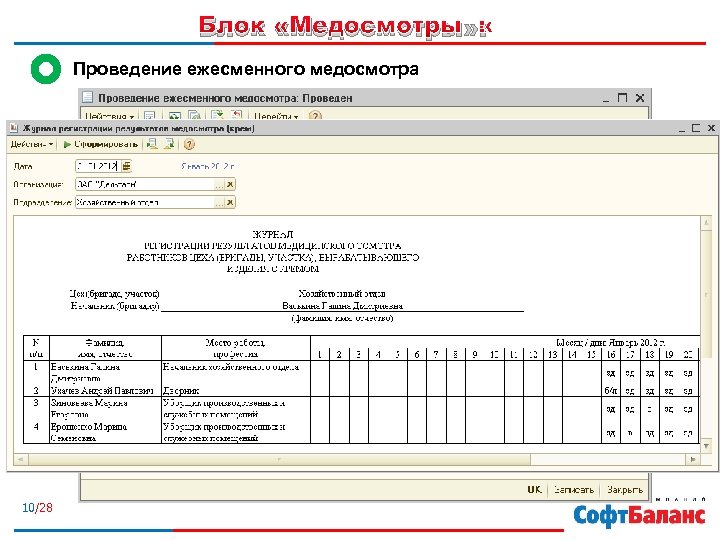Click the horizontal scrollbar left arrow

[x=20, y=459]
